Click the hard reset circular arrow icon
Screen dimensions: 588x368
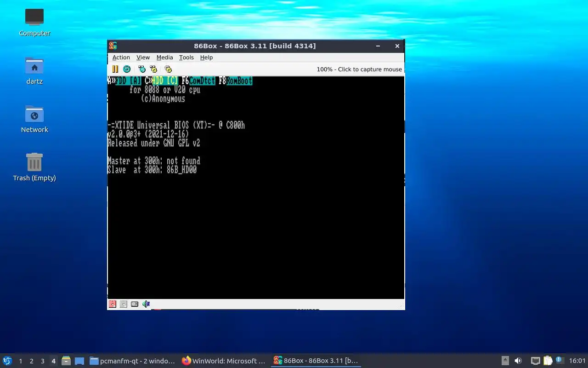click(127, 69)
